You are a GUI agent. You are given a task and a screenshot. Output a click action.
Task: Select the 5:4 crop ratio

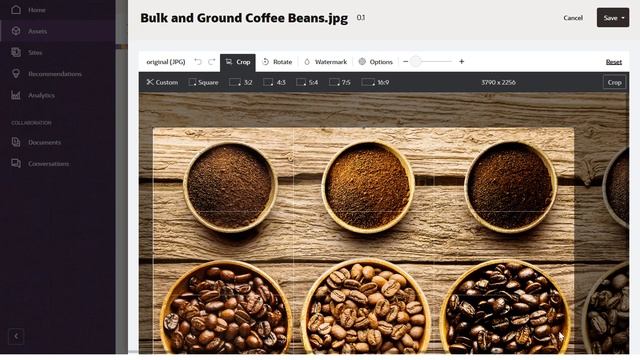307,82
